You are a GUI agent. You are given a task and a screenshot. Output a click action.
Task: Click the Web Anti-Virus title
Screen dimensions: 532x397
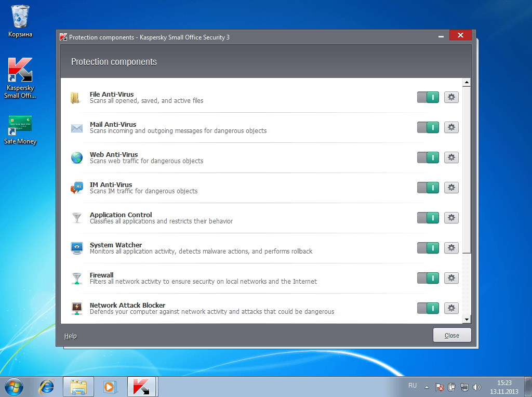click(x=114, y=154)
